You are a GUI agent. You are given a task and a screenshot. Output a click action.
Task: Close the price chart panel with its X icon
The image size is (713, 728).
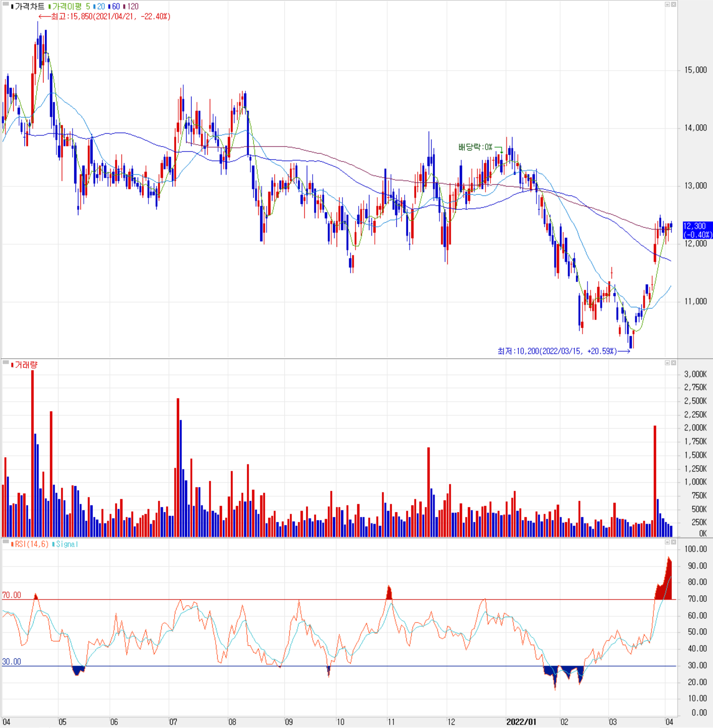click(674, 5)
